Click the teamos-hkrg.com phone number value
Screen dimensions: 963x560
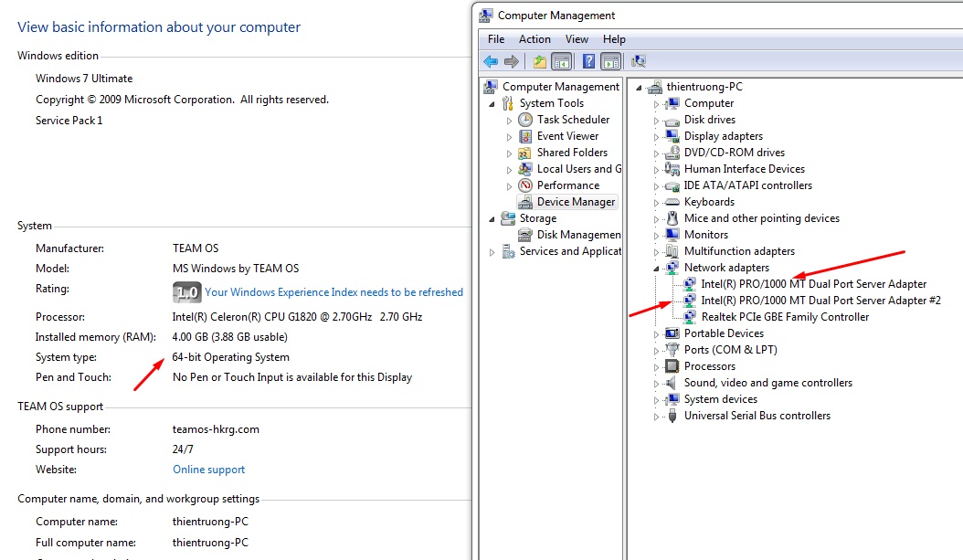point(216,429)
